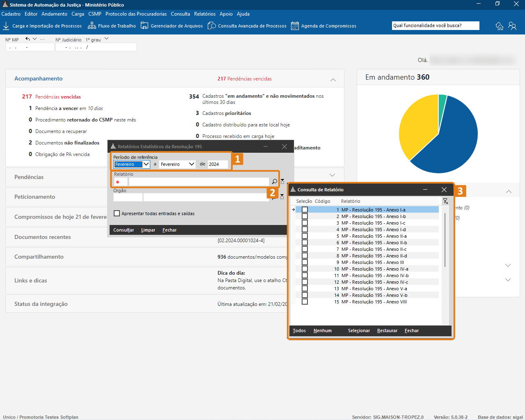This screenshot has width=525, height=420.
Task: Close the Relatórios Estatísticos dialog
Action: coord(284,147)
